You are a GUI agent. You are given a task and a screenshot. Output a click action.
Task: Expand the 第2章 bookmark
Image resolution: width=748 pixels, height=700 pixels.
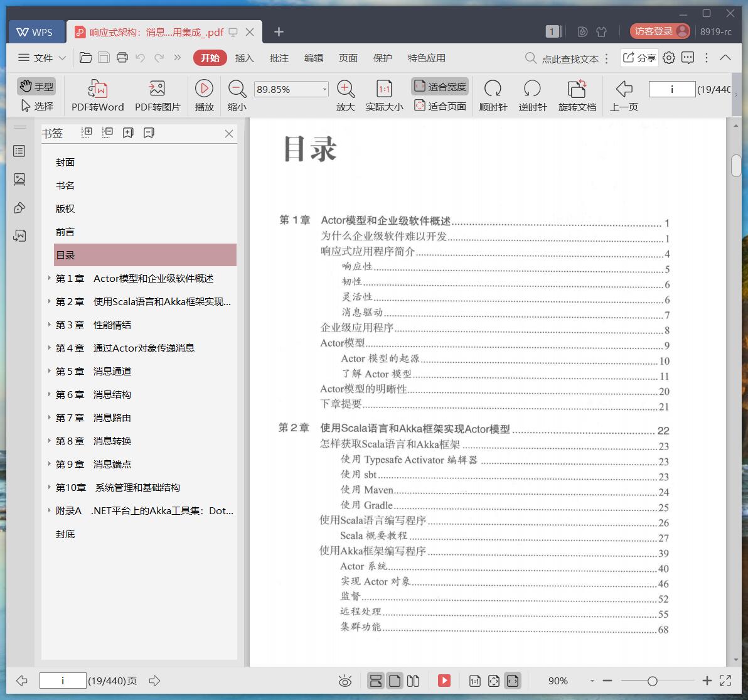pos(49,301)
